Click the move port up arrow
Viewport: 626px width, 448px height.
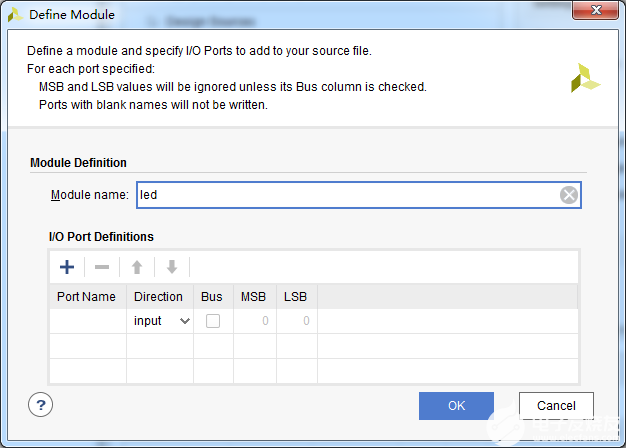pos(137,267)
